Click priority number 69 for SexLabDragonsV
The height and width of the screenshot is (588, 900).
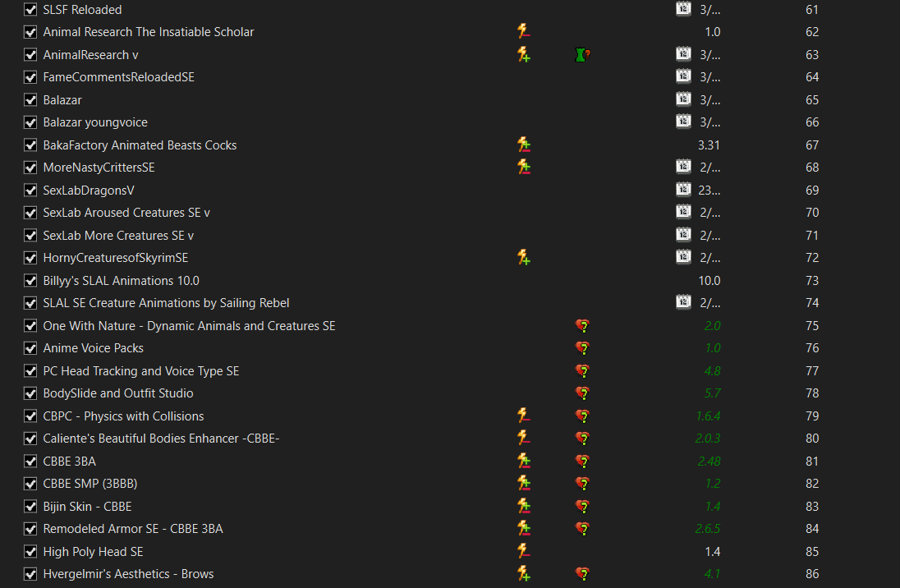point(812,190)
